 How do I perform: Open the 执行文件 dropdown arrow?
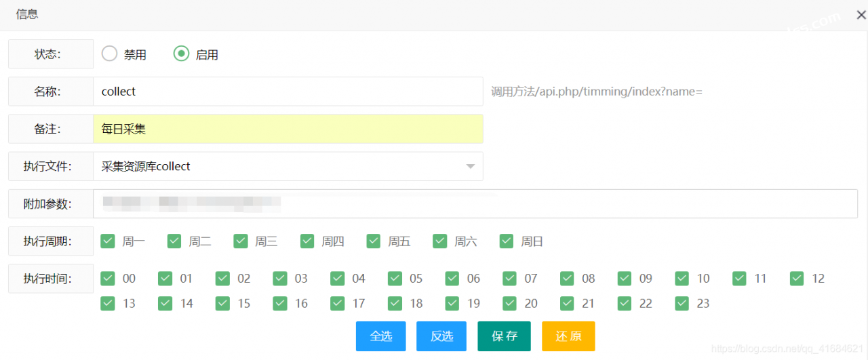(x=470, y=166)
